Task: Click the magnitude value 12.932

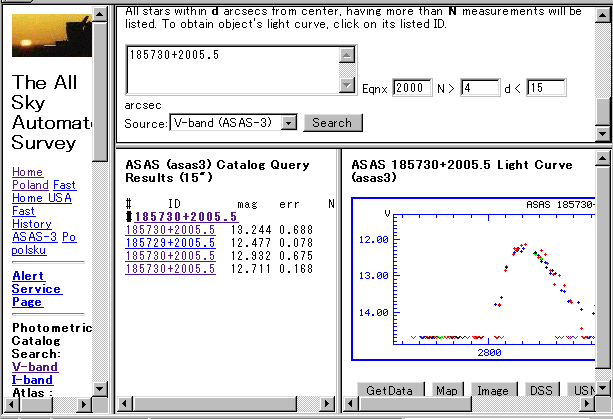Action: 251,256
